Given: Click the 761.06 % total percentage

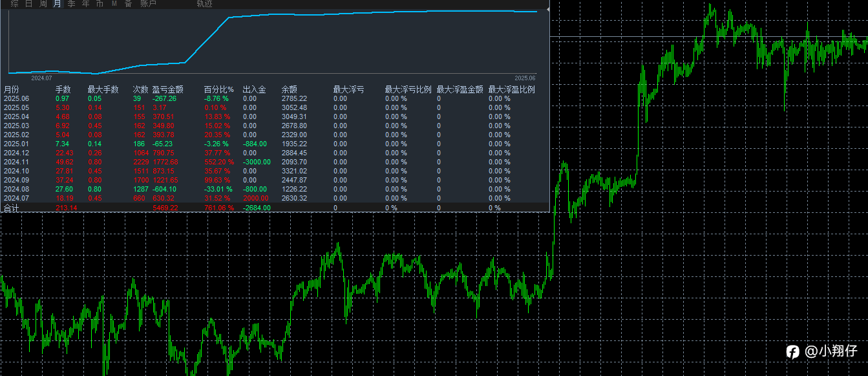Looking at the screenshot, I should tap(219, 208).
